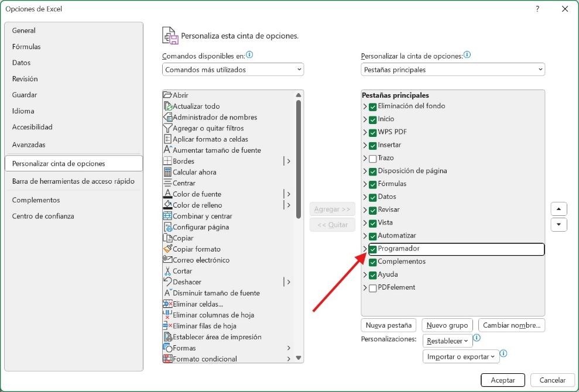This screenshot has width=579, height=392.
Task: Expand the Insertar tab tree node
Action: point(365,146)
